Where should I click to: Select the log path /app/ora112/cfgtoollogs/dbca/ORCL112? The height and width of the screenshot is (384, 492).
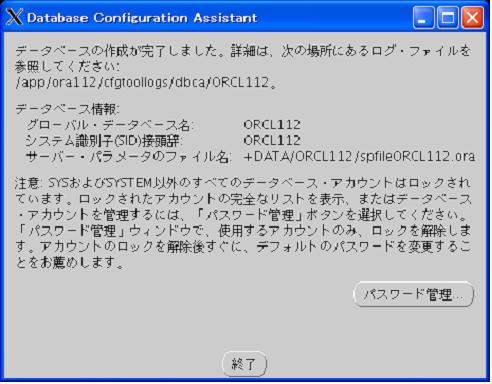click(142, 82)
